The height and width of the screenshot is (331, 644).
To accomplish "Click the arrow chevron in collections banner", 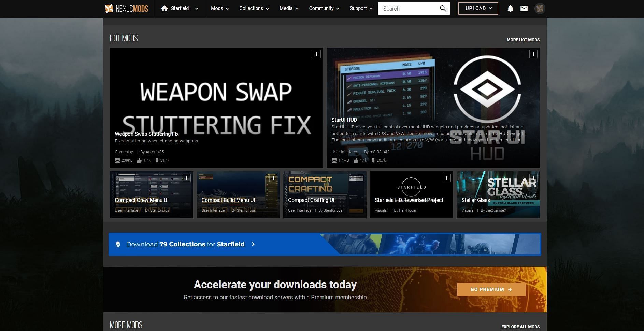I will 253,244.
